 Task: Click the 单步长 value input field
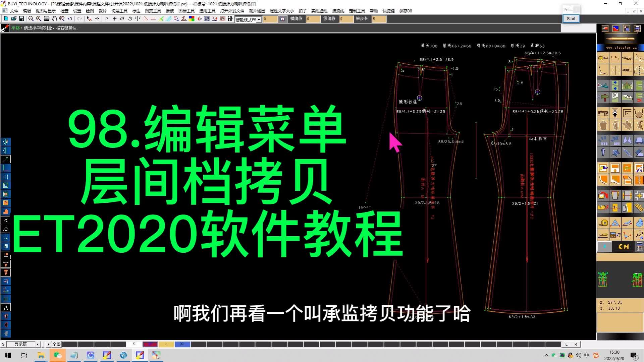point(379,19)
